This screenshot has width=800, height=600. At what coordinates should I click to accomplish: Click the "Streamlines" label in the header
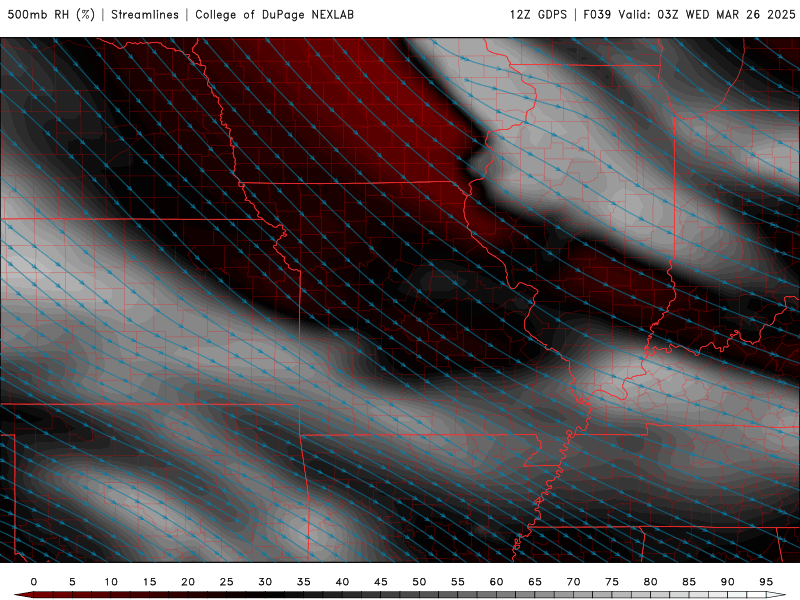[x=145, y=15]
